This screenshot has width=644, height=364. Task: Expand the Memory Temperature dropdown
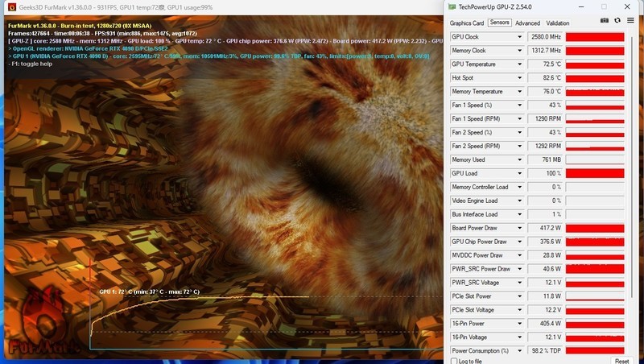[519, 92]
